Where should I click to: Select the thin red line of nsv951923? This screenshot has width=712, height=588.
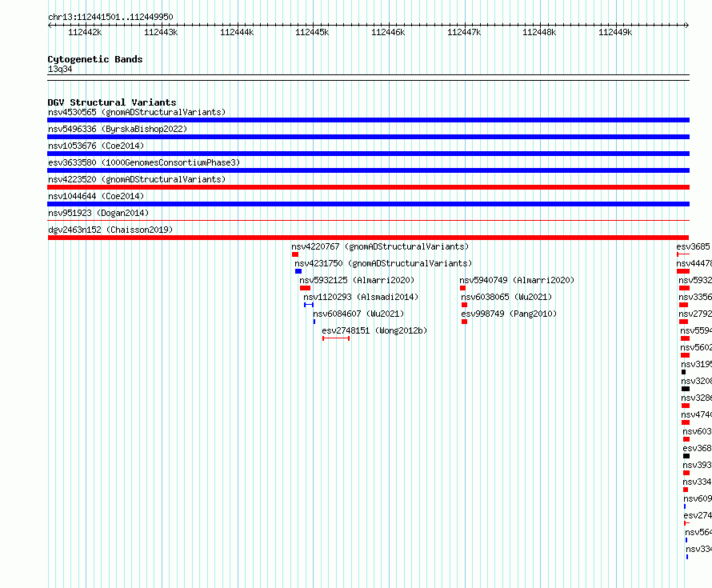click(x=368, y=221)
